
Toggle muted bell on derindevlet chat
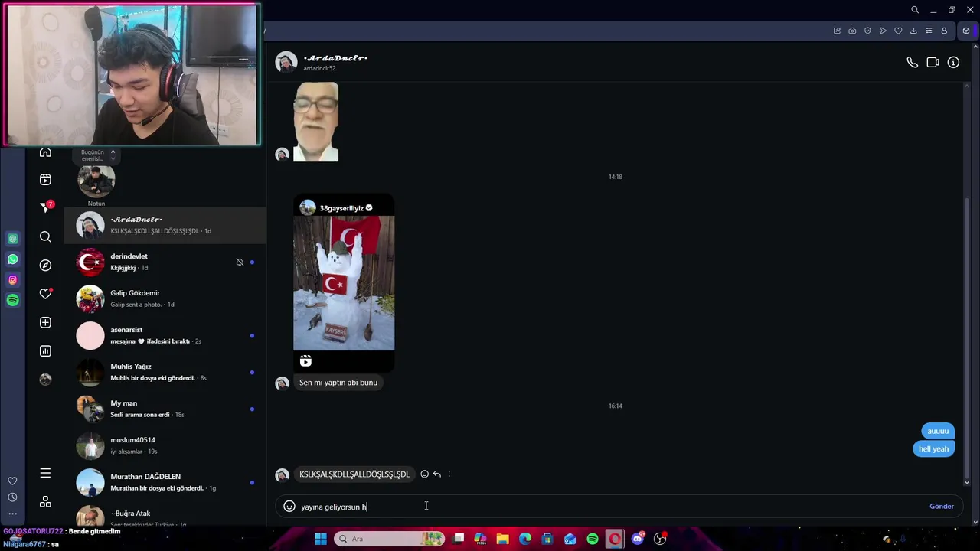click(240, 262)
